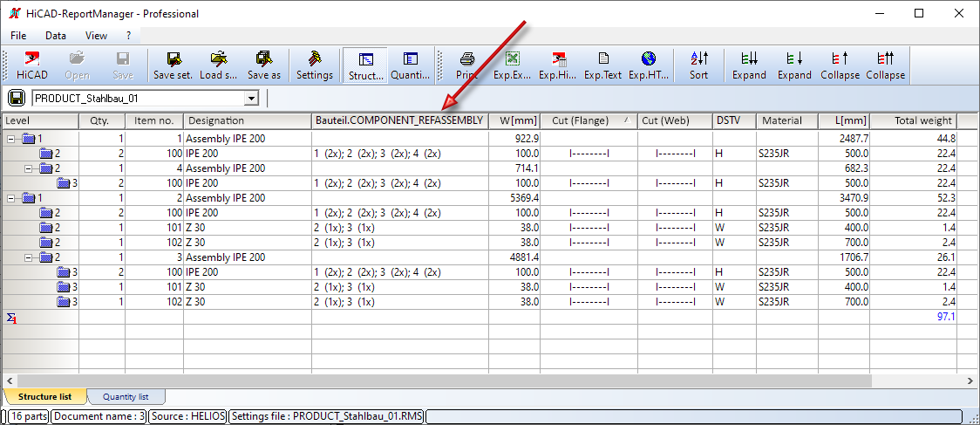Screen dimensions: 980x425
Task: Select the Structure list bottom tab
Action: coord(44,397)
